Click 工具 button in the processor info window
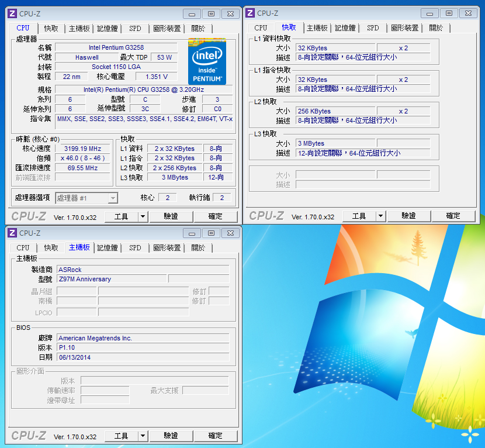 tap(122, 216)
